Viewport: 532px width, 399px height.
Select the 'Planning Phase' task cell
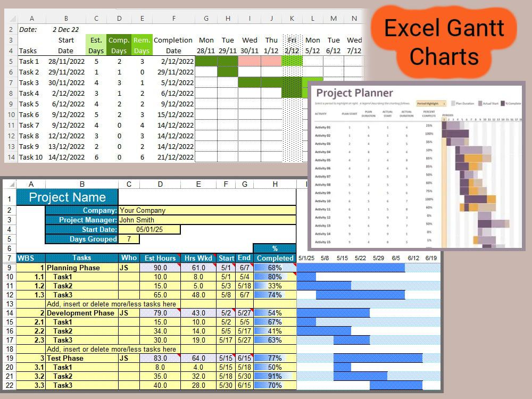[x=82, y=268]
